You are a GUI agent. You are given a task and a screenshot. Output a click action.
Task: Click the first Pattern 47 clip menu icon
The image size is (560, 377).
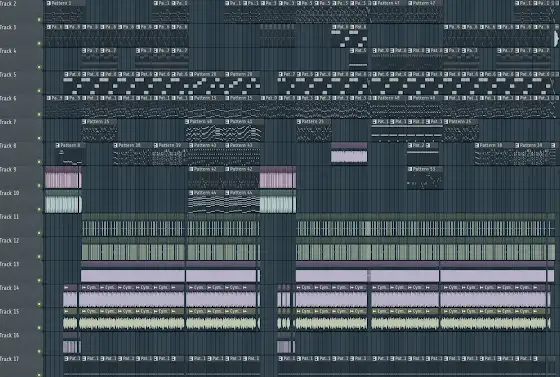point(375,3)
